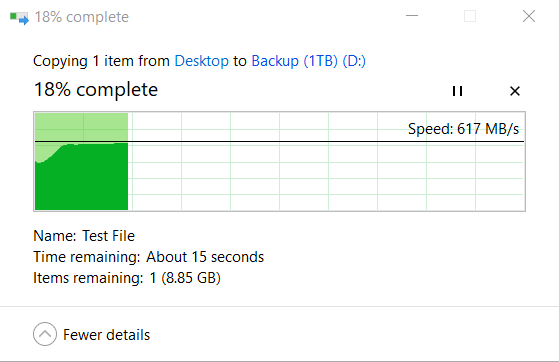The height and width of the screenshot is (362, 559).
Task: Click the black speed line in the graph
Action: pyautogui.click(x=280, y=142)
